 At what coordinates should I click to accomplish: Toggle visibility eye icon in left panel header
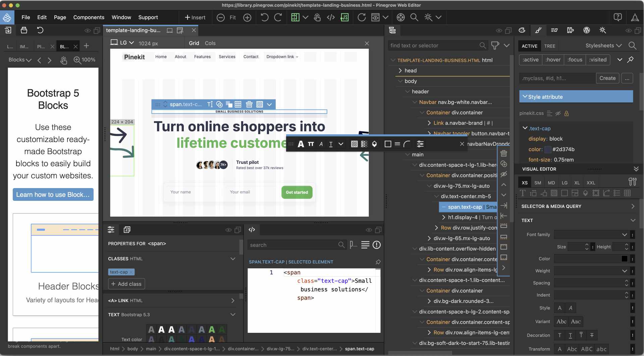[88, 31]
